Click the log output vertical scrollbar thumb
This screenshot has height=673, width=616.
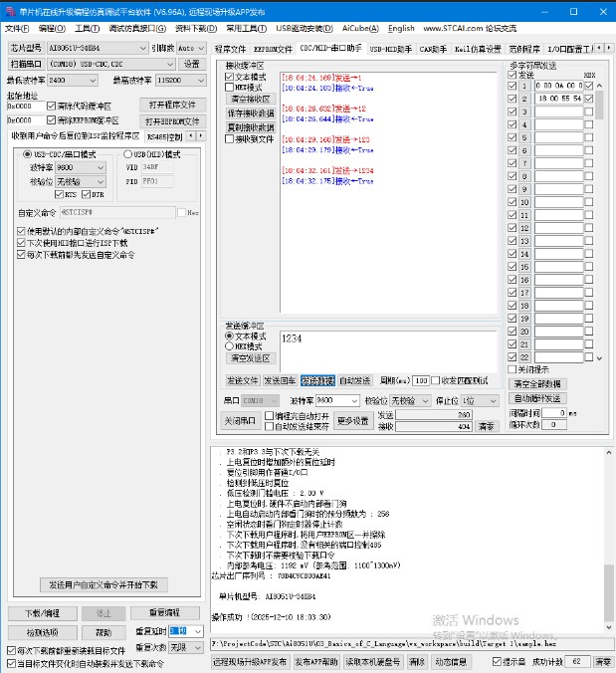609,592
